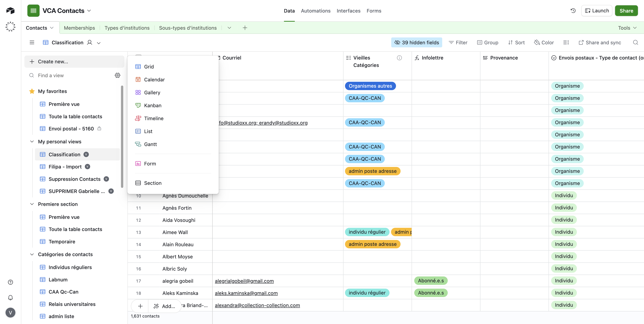Click the row height icon
The width and height of the screenshot is (644, 324).
566,43
